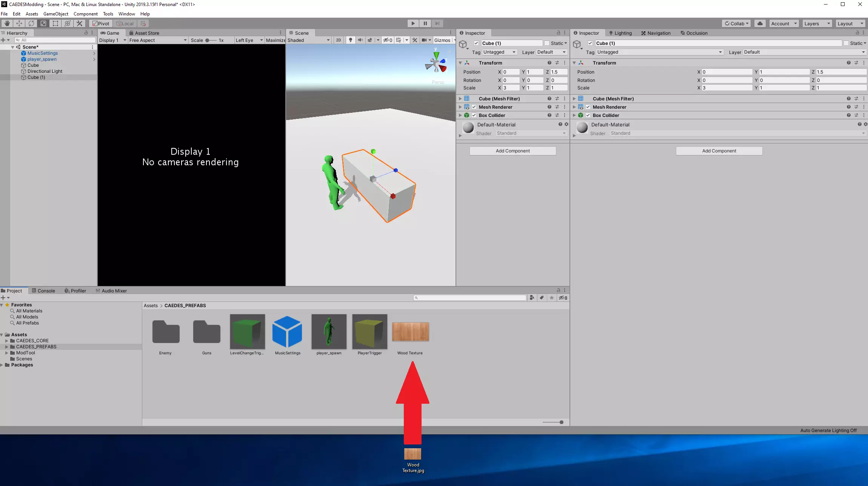Click the Pause button
This screenshot has width=868, height=486.
pyautogui.click(x=425, y=23)
